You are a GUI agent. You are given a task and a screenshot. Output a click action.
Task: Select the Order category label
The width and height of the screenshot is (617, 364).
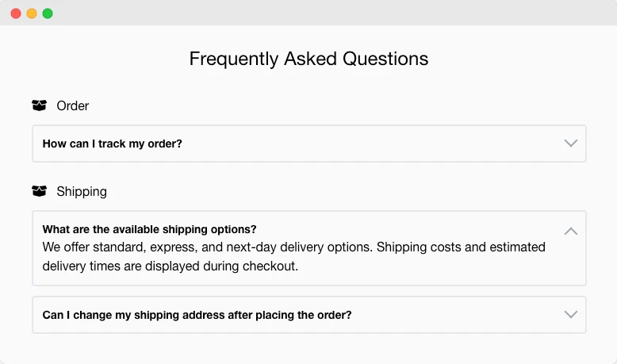[x=73, y=105]
